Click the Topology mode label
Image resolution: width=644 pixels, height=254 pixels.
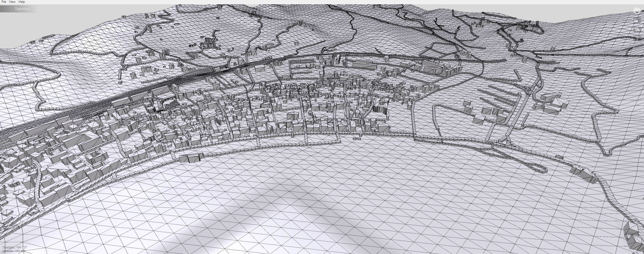coord(23,9)
